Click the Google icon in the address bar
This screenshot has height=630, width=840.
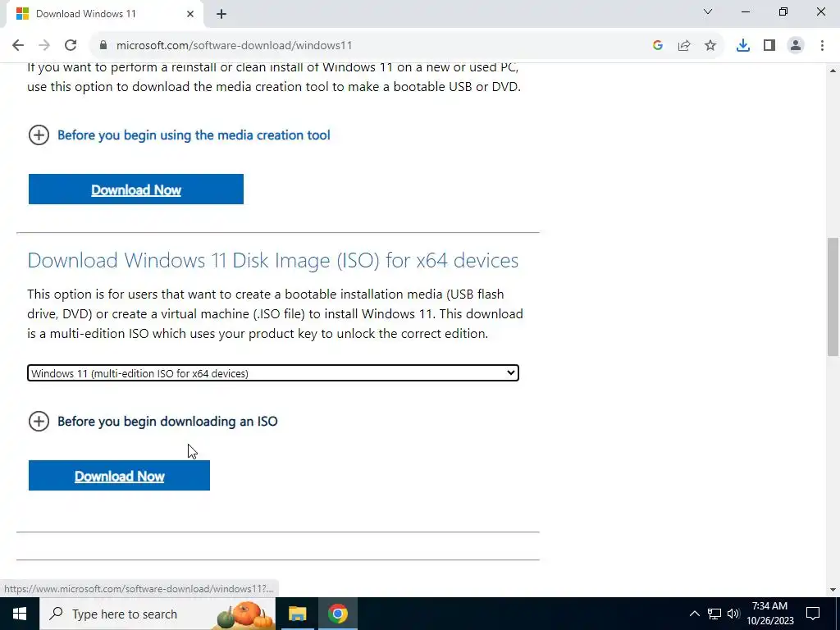point(658,46)
